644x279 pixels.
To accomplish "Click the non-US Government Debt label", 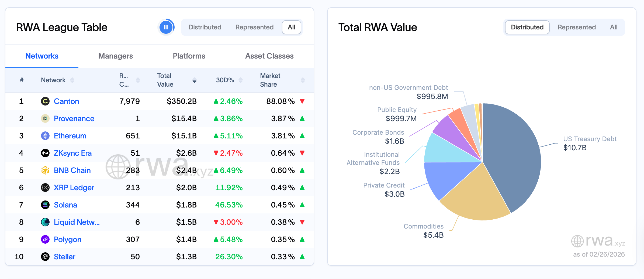I will click(408, 92).
